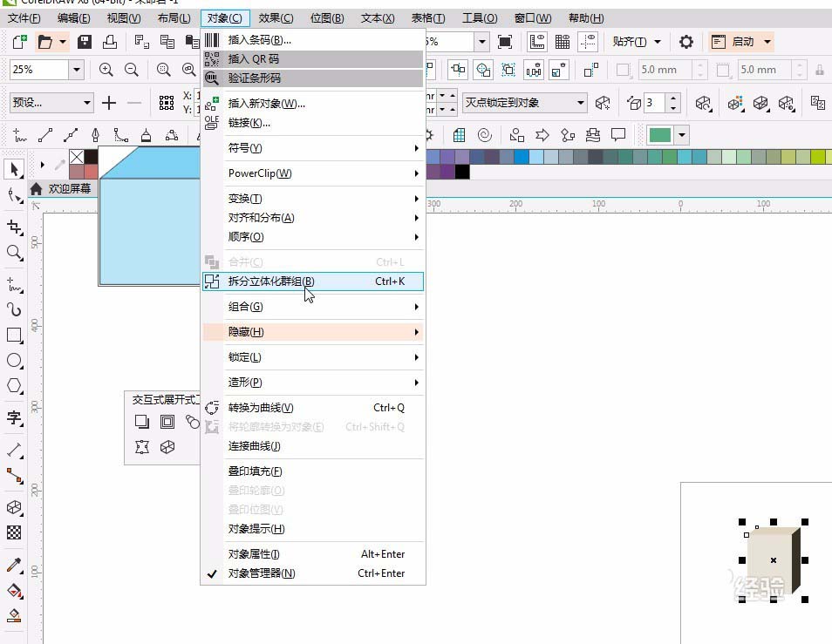Choose Break Extrude Group Apart
The image size is (832, 644).
click(x=312, y=281)
